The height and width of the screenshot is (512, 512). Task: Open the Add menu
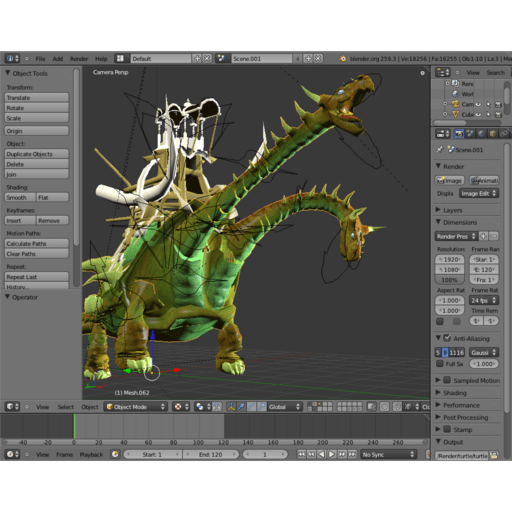coord(58,59)
